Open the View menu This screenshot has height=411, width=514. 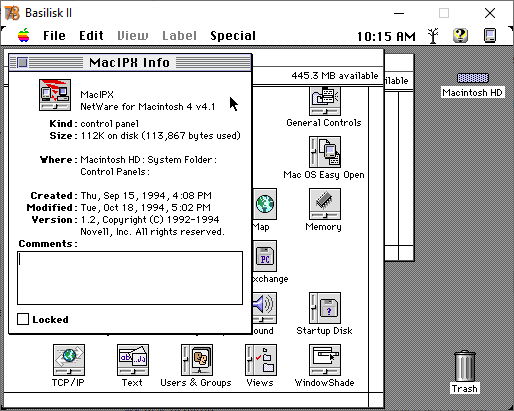click(x=133, y=36)
